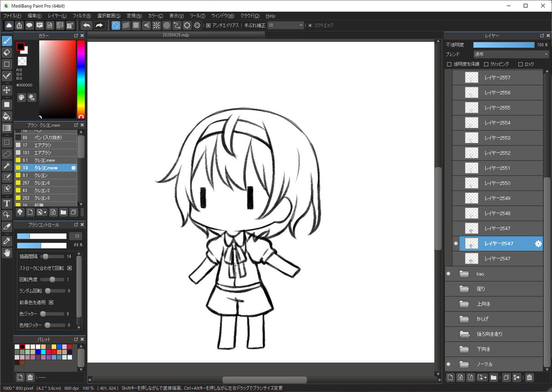Hide the ノーマル folder visibility dot

click(x=448, y=364)
